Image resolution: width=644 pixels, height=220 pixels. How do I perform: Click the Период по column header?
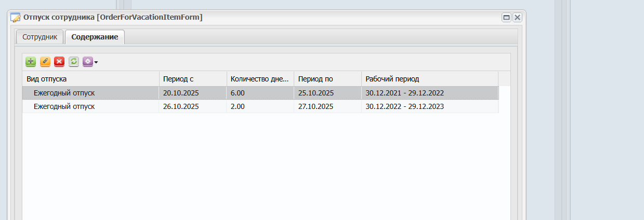click(327, 79)
